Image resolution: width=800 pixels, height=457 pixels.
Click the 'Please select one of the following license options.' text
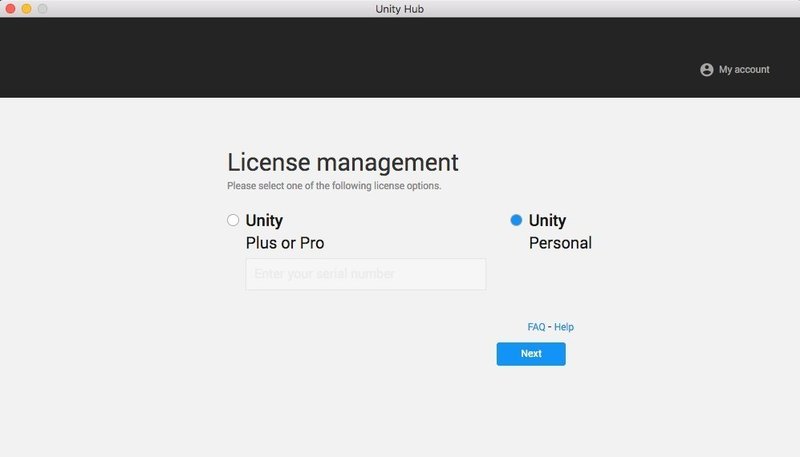(334, 186)
